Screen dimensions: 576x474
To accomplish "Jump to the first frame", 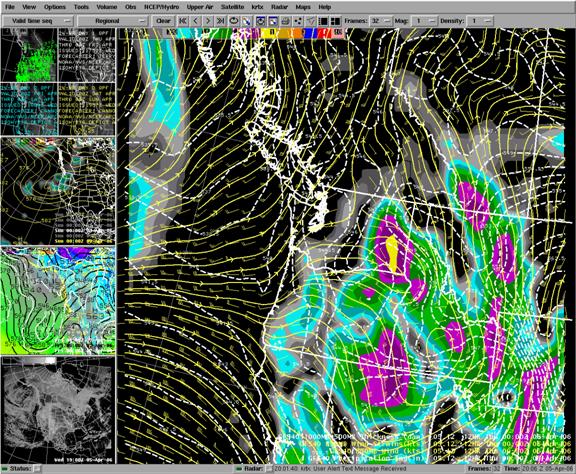I will tap(183, 21).
